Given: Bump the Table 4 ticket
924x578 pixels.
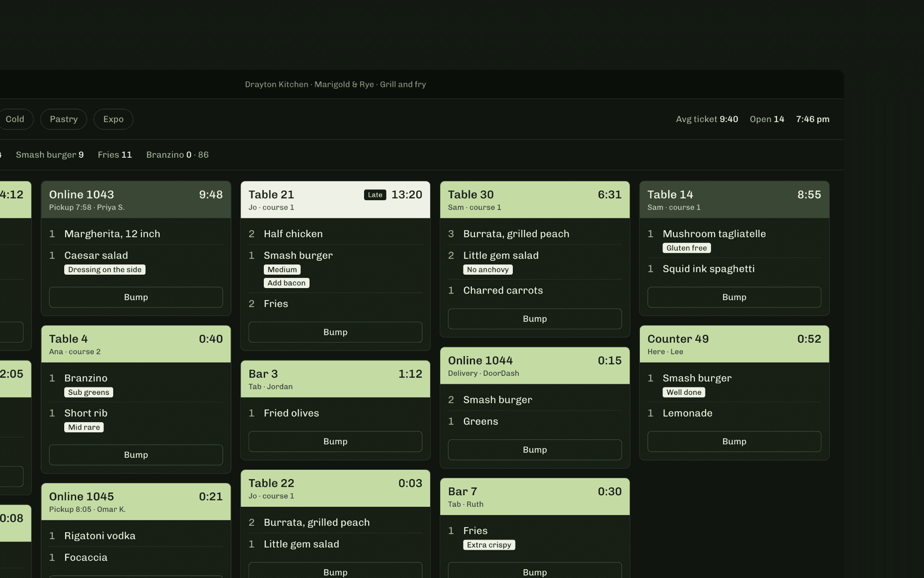Looking at the screenshot, I should pyautogui.click(x=136, y=455).
